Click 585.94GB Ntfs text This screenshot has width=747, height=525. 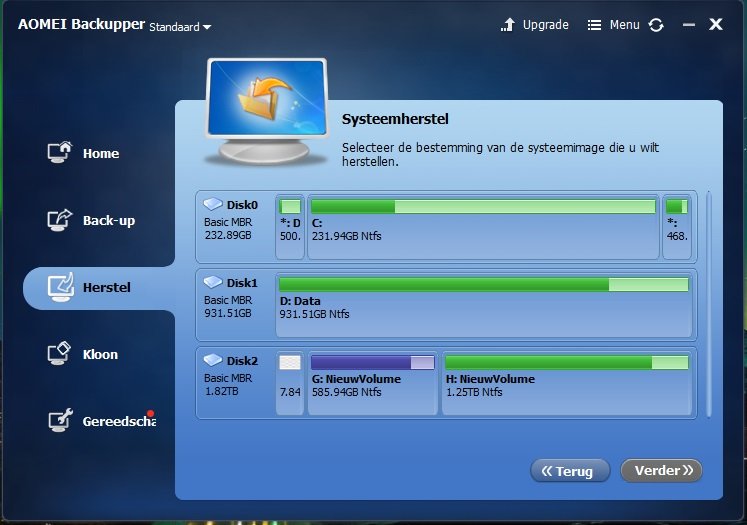point(346,392)
